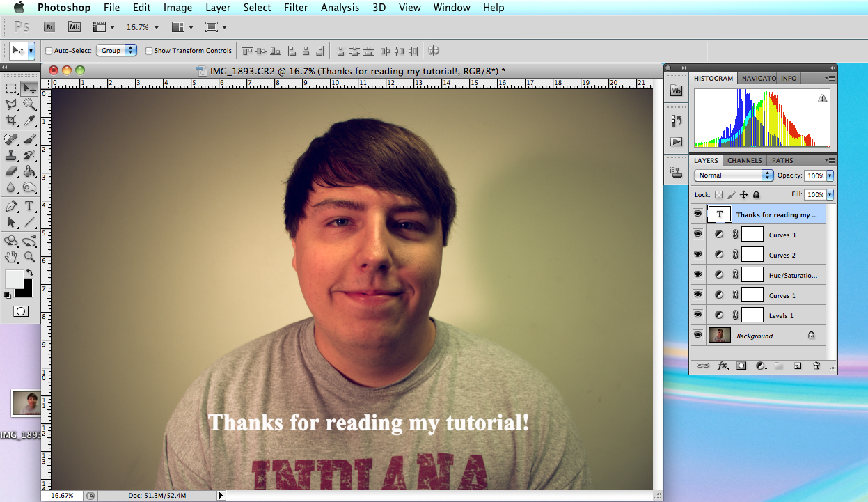868x502 pixels.
Task: Open the Layers panel options menu
Action: click(830, 160)
